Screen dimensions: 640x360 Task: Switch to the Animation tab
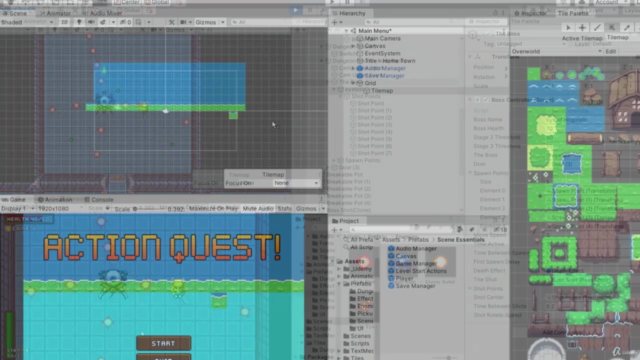pos(55,200)
